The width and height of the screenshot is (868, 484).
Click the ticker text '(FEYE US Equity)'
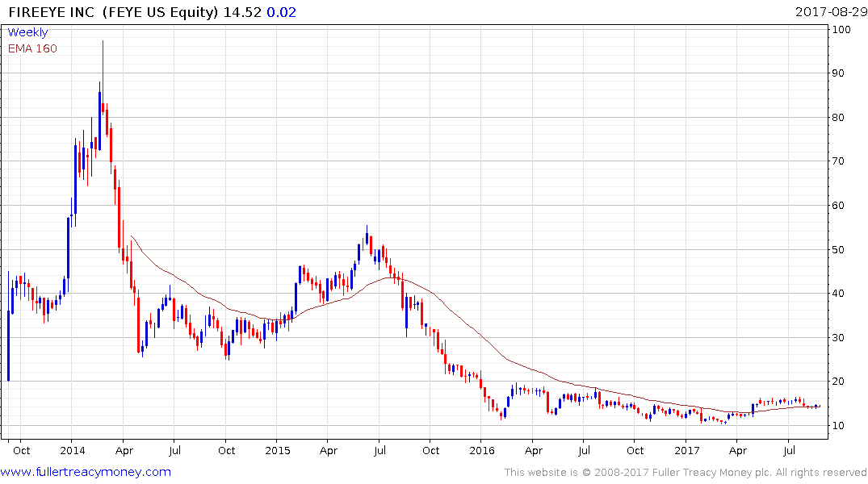point(161,12)
